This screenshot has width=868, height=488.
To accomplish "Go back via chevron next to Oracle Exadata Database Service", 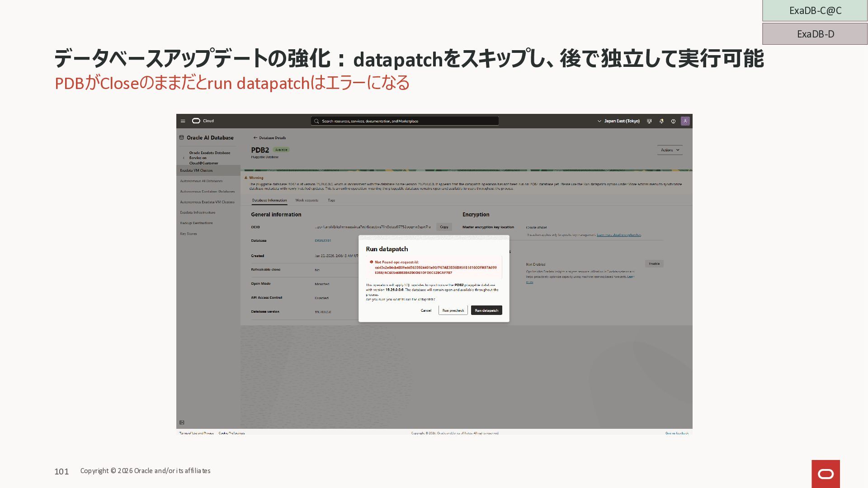I will pos(184,158).
